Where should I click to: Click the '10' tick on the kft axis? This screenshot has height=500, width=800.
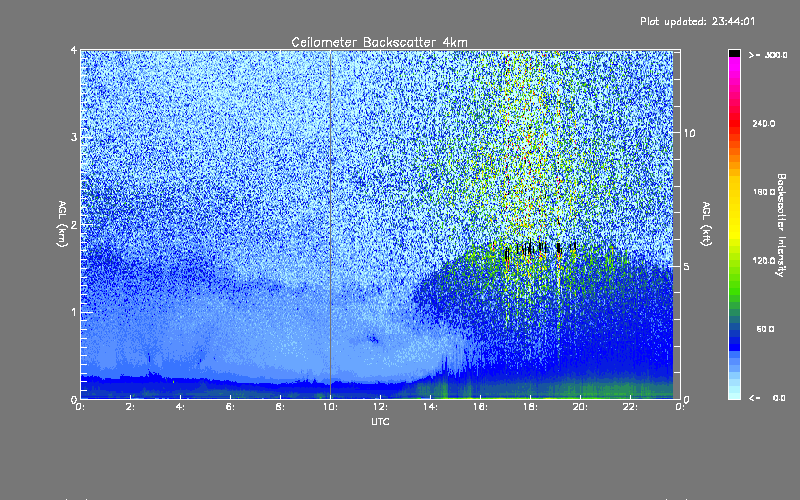(689, 134)
